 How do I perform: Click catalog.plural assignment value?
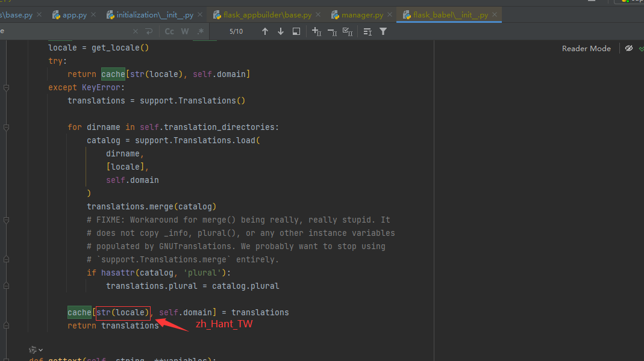click(x=246, y=286)
